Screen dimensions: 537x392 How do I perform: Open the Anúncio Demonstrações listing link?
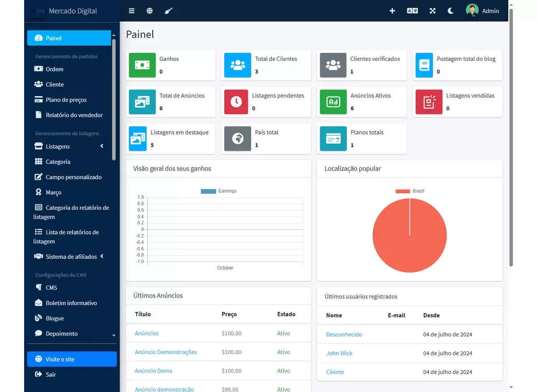(166, 352)
